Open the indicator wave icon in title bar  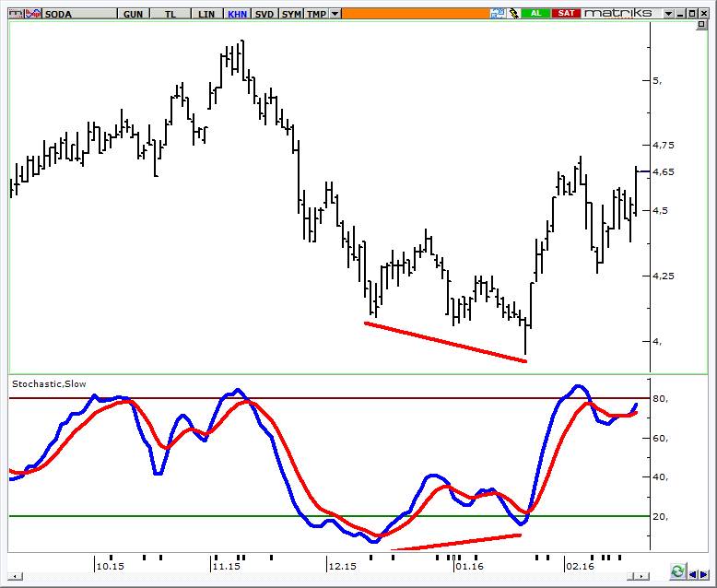point(33,14)
